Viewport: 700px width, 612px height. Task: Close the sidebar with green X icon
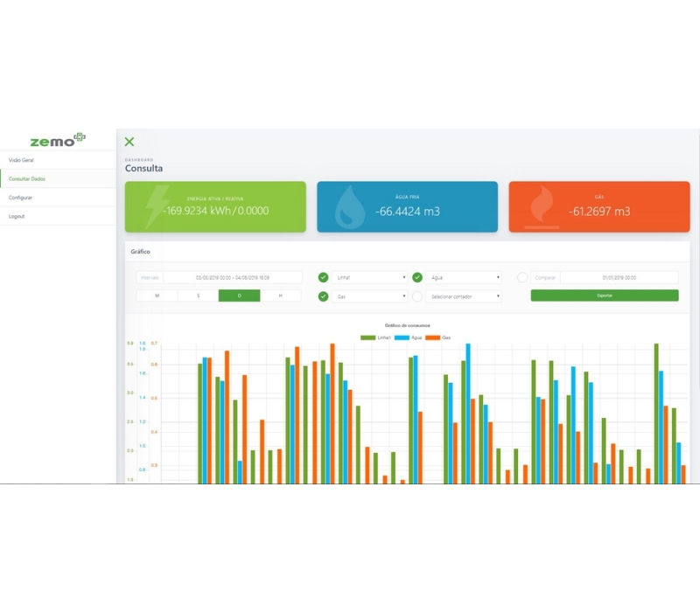click(129, 142)
